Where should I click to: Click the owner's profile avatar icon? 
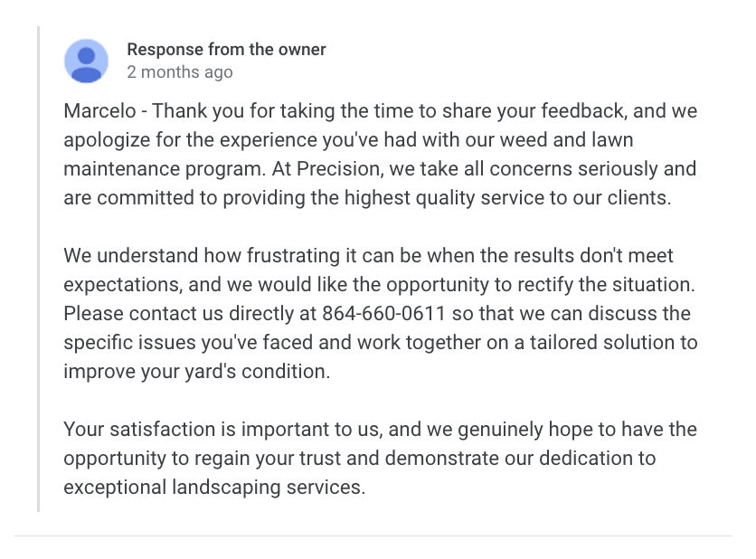87,61
